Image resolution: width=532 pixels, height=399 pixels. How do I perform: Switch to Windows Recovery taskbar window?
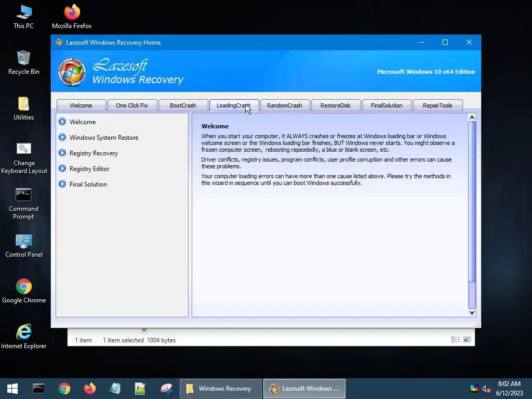[x=221, y=389]
